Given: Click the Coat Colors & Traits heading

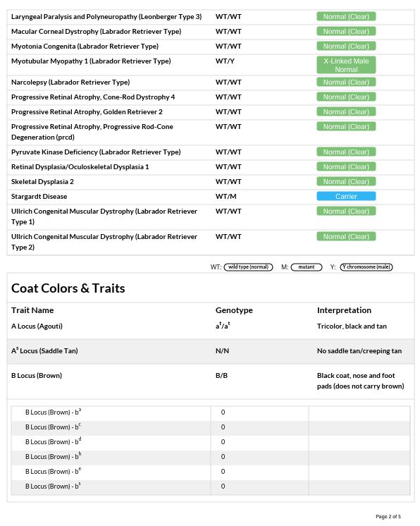Looking at the screenshot, I should click(x=68, y=288).
